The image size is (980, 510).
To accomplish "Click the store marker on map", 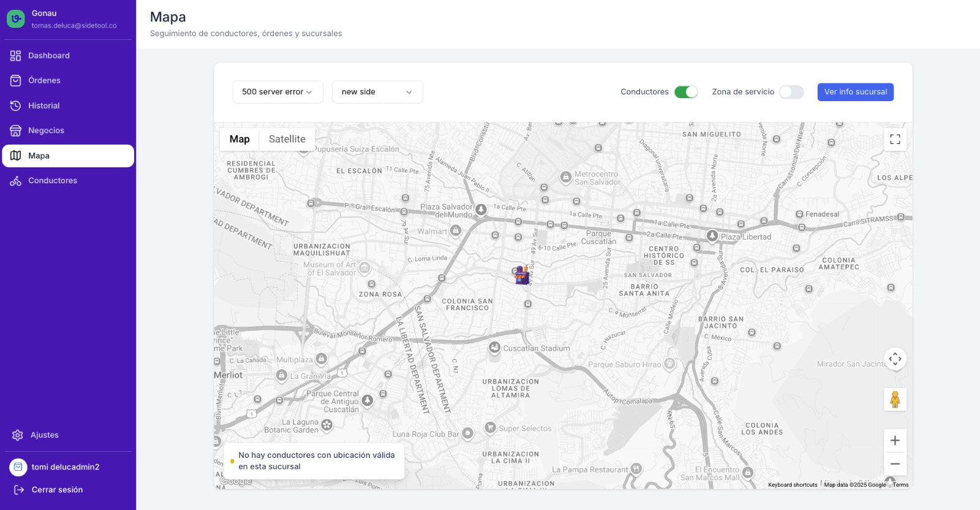I will coord(522,274).
